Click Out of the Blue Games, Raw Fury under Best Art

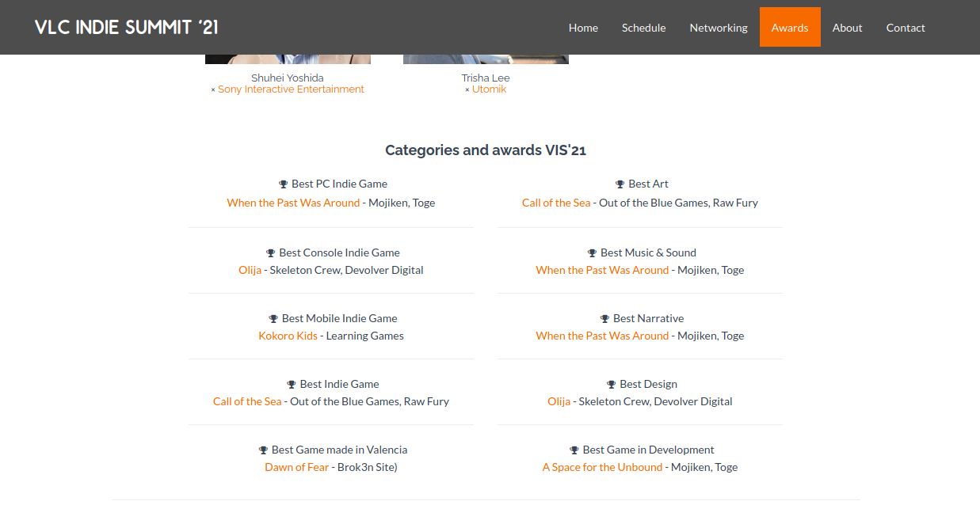coord(678,203)
